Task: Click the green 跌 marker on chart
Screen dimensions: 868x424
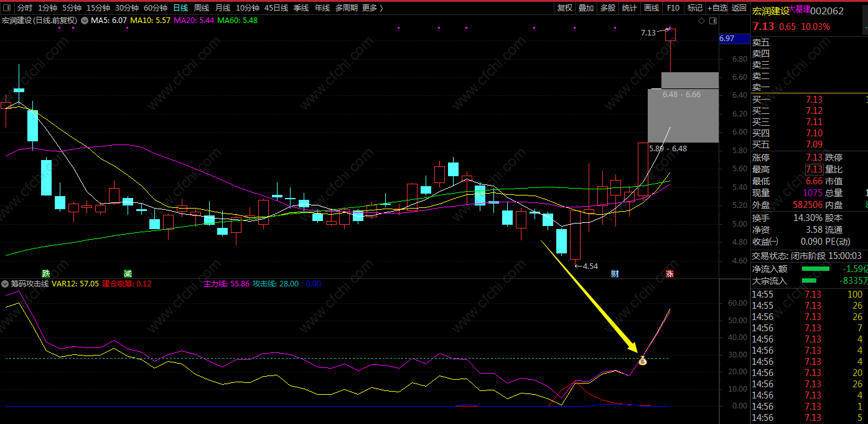Action: pos(45,273)
